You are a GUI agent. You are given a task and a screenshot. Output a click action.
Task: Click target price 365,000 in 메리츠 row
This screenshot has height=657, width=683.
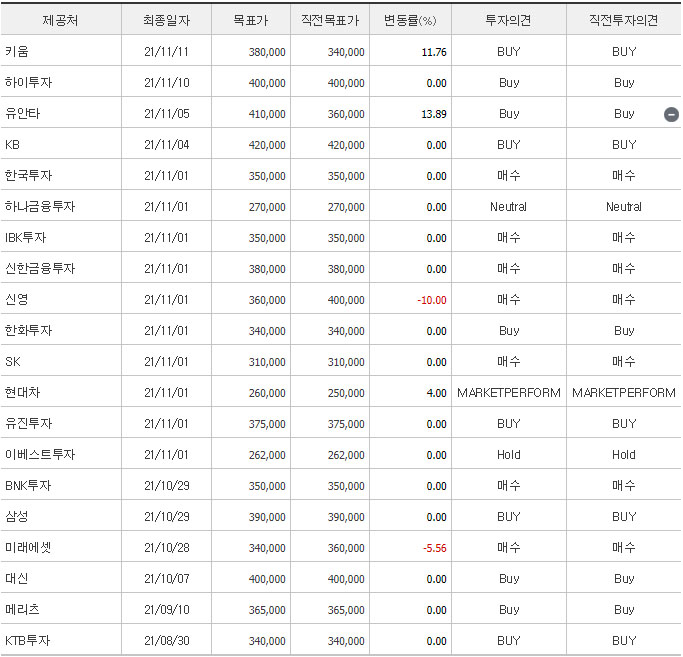point(267,610)
